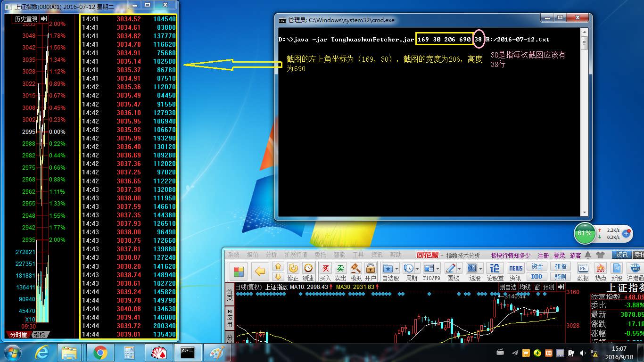Click the bell notification icon in Tonghuashun title bar
The image size is (644, 362).
tap(587, 255)
